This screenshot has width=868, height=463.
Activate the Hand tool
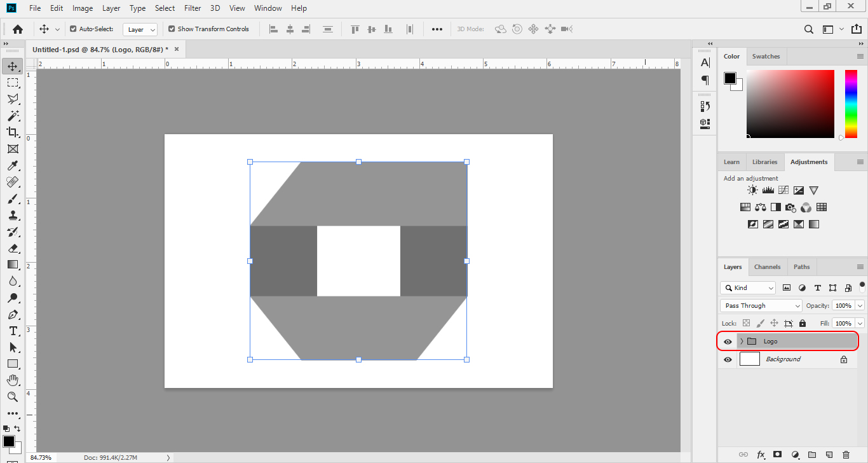tap(13, 380)
